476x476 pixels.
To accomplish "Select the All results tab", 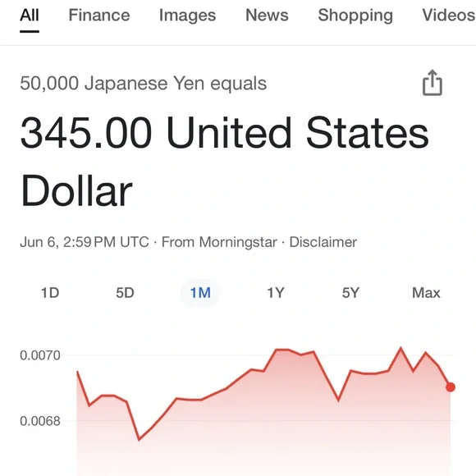I will 30,15.
